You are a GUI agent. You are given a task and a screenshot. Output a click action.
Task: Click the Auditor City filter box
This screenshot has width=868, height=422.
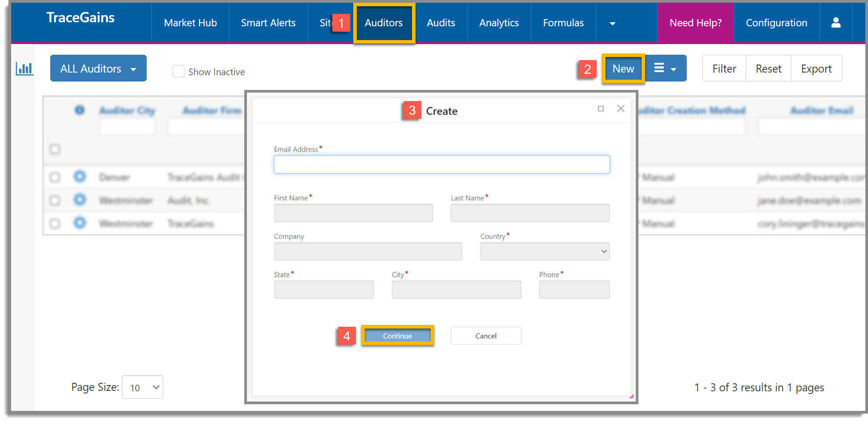(x=127, y=127)
